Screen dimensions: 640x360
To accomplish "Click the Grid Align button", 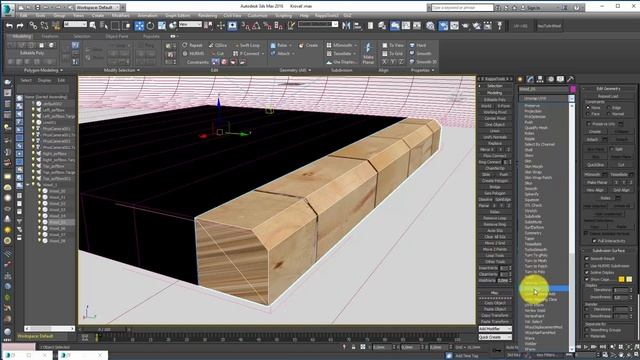I will click(621, 190).
